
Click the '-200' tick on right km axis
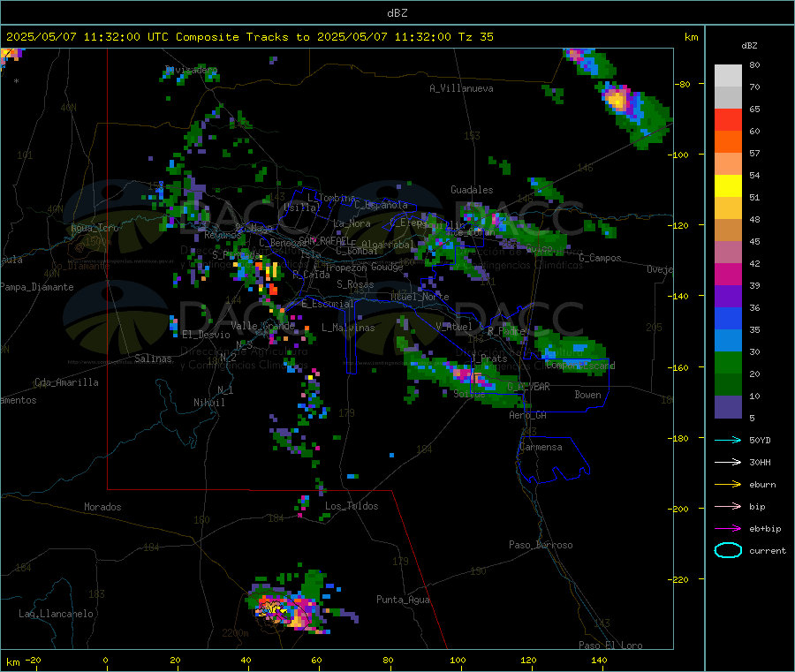[x=680, y=509]
